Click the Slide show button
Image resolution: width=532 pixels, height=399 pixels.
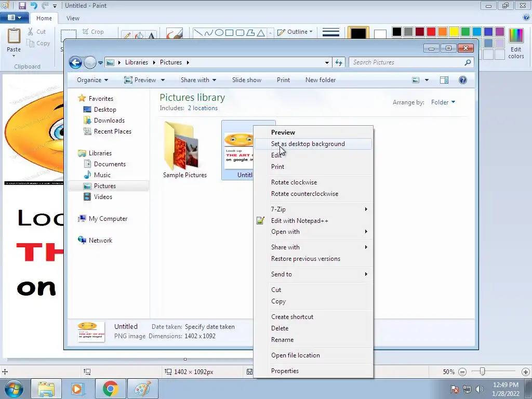click(x=247, y=80)
